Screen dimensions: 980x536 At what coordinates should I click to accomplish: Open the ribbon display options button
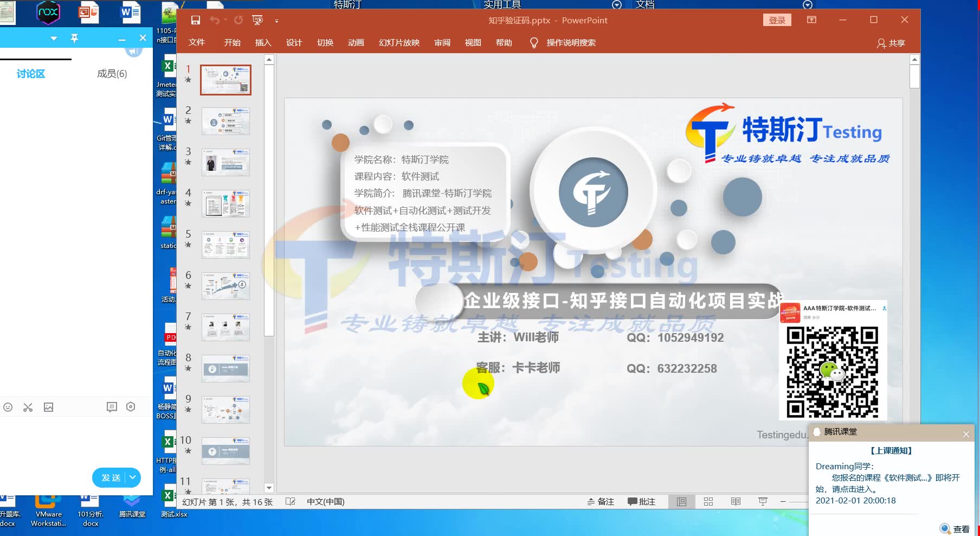811,20
